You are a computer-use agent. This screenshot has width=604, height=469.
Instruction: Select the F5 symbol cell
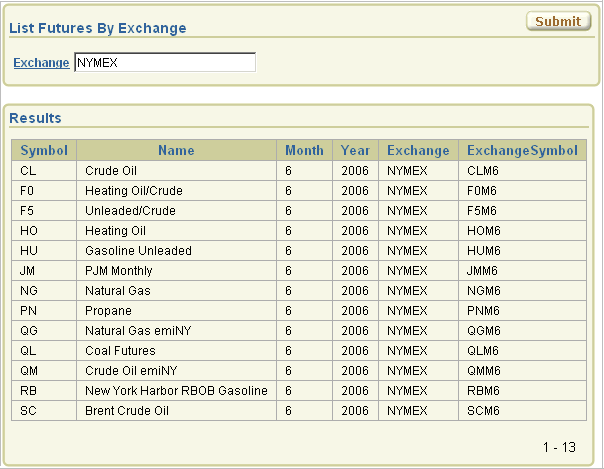point(44,211)
